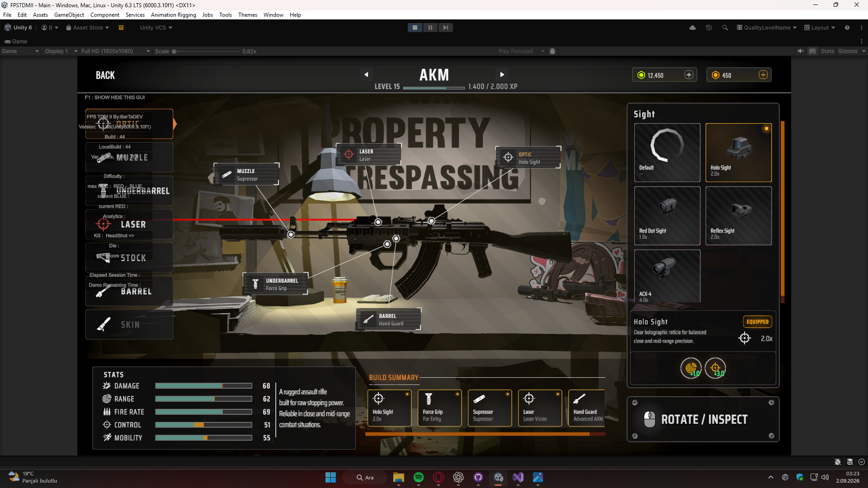
Task: Adjust the Game view Scale slider
Action: click(x=206, y=51)
